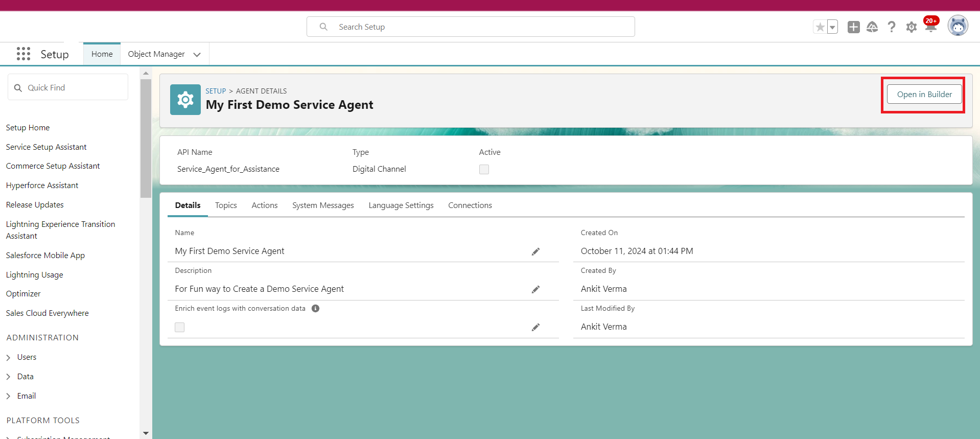Screen dimensions: 980x439
Task: Open the user profile avatar
Action: 958,26
